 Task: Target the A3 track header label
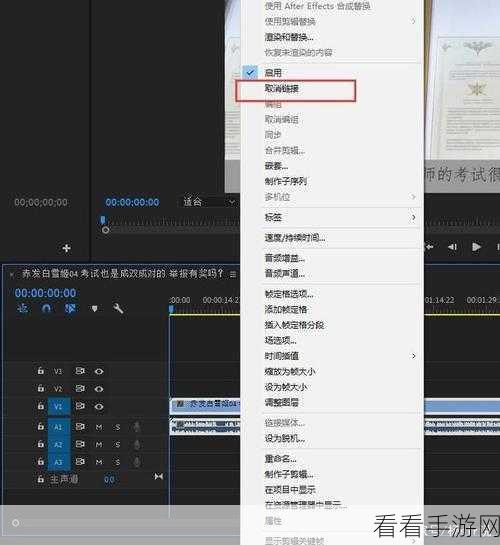(58, 462)
